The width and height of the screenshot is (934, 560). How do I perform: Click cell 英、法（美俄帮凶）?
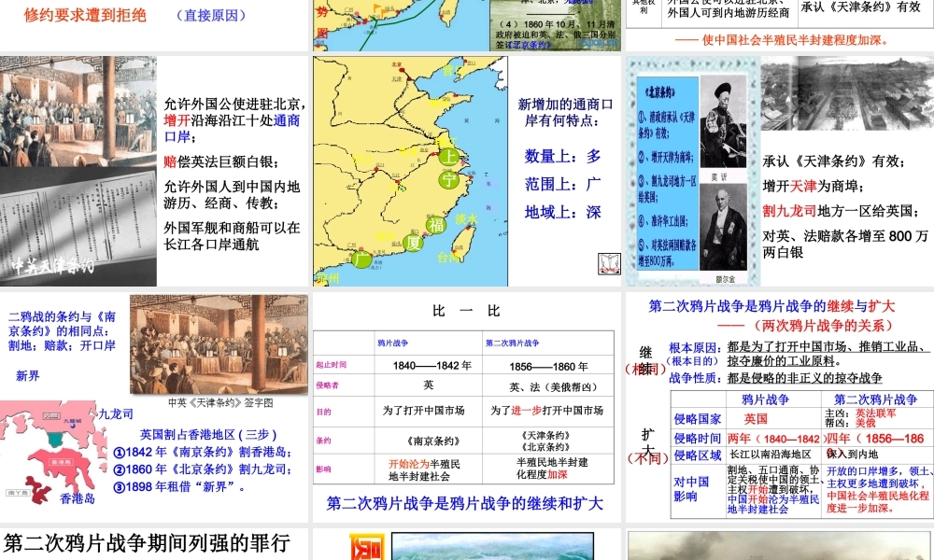552,386
